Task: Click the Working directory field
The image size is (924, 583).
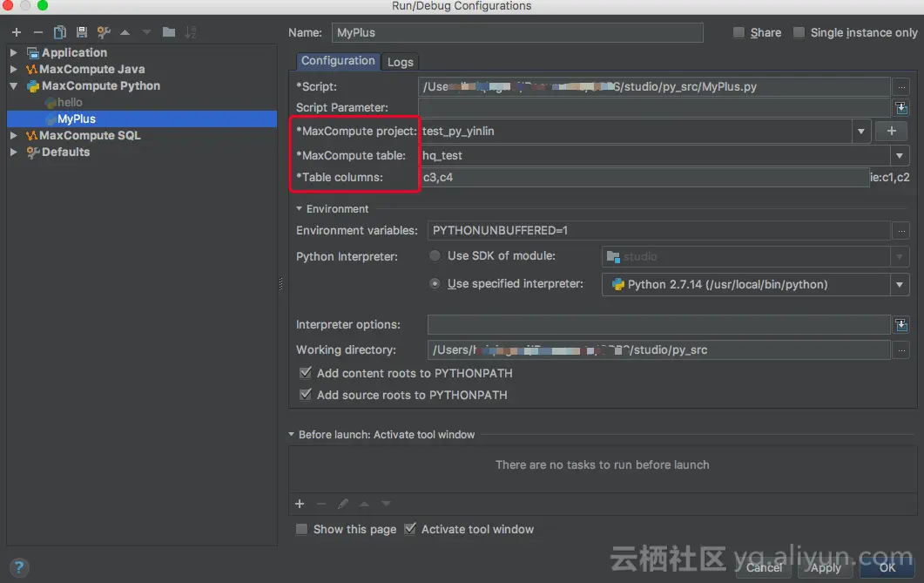Action: click(x=659, y=350)
